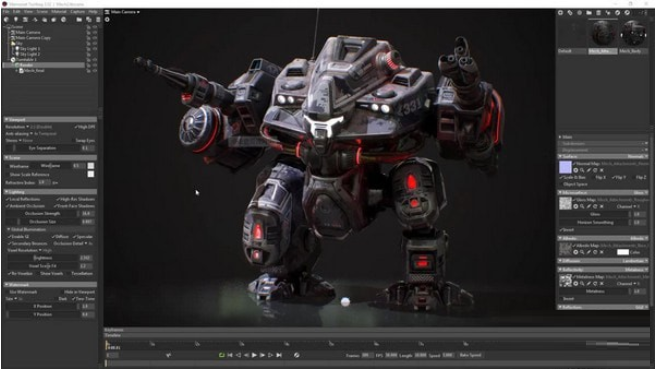Viewport: 656px width, 370px height.
Task: Click the folder icon in scene toolbar
Action: (79, 19)
